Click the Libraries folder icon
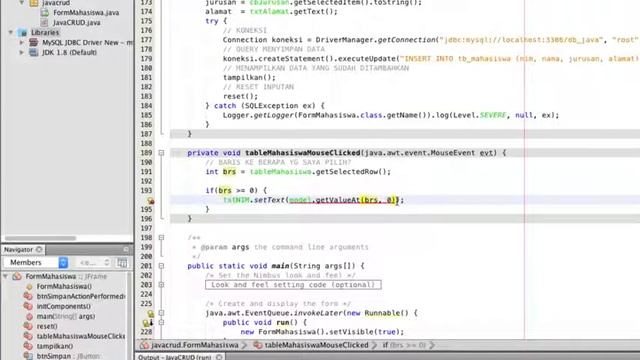This screenshot has height=360, width=640. 23,32
